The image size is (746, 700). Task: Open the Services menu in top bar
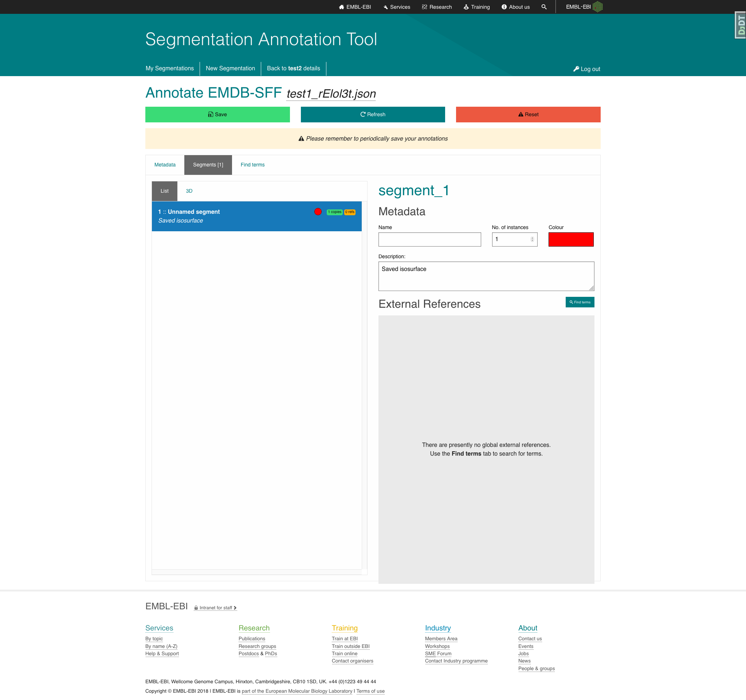[x=397, y=7]
